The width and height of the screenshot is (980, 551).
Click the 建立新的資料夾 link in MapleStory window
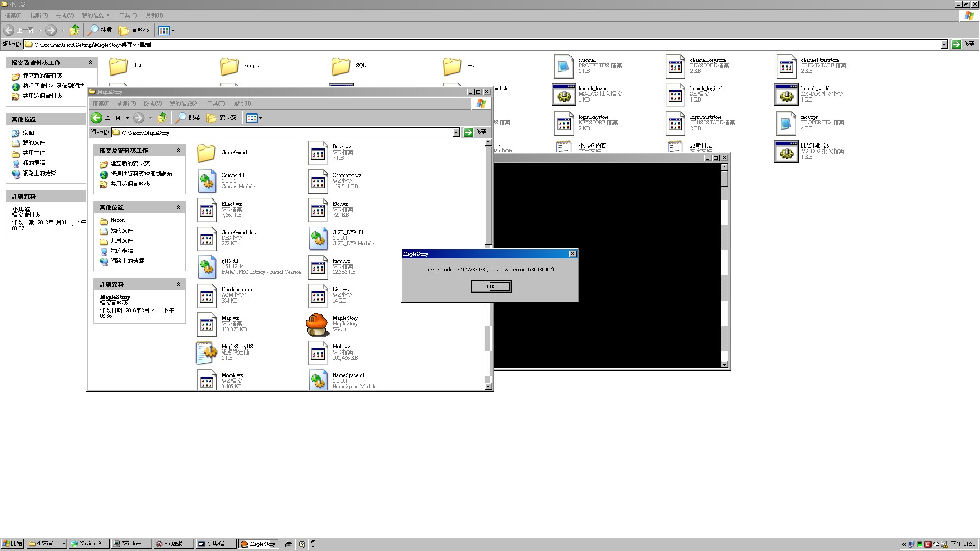click(130, 164)
